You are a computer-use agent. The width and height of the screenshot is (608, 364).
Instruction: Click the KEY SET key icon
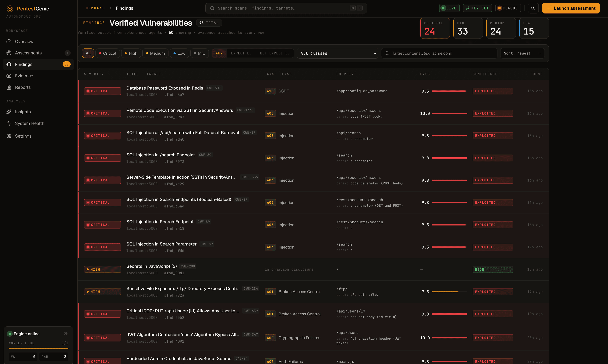tap(468, 8)
